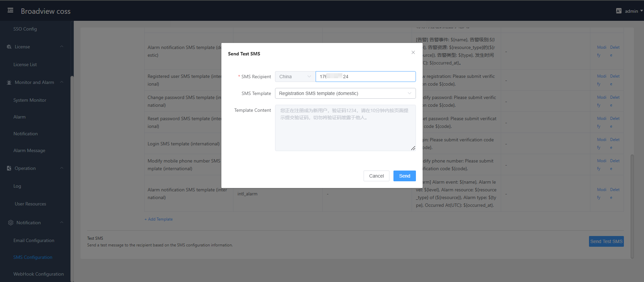Open the SMS Template dropdown

[x=345, y=93]
